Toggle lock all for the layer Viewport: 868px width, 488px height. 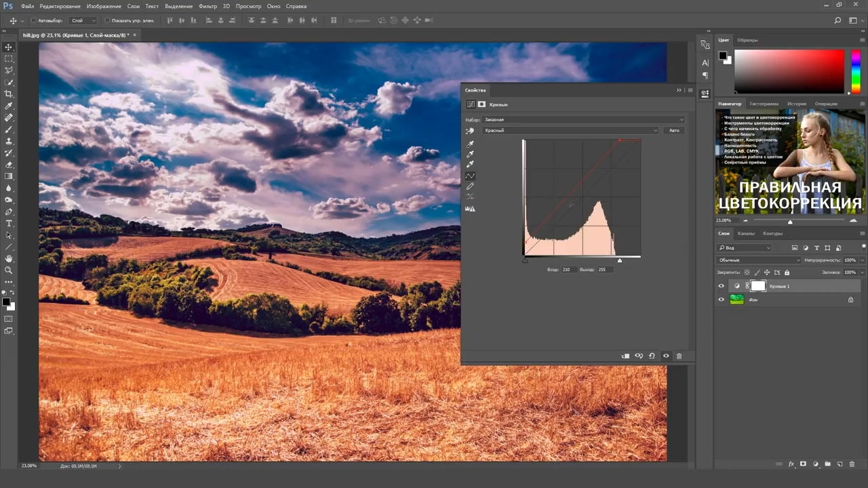pos(787,272)
